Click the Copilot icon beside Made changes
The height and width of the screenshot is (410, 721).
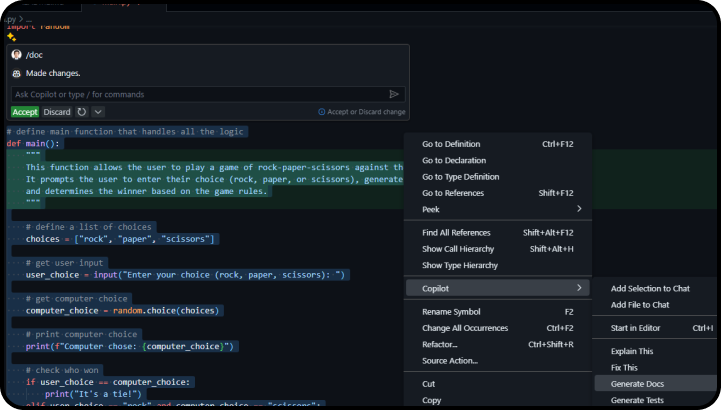click(17, 74)
